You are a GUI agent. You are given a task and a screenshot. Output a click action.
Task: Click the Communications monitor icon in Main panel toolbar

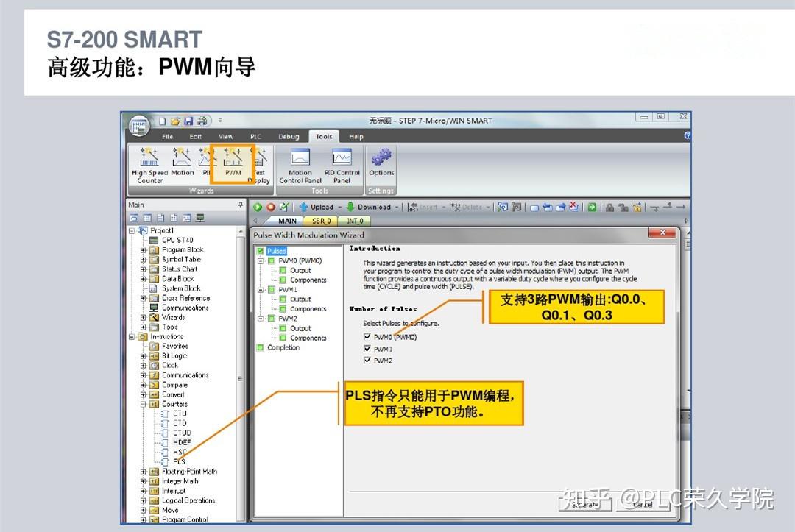(x=200, y=218)
